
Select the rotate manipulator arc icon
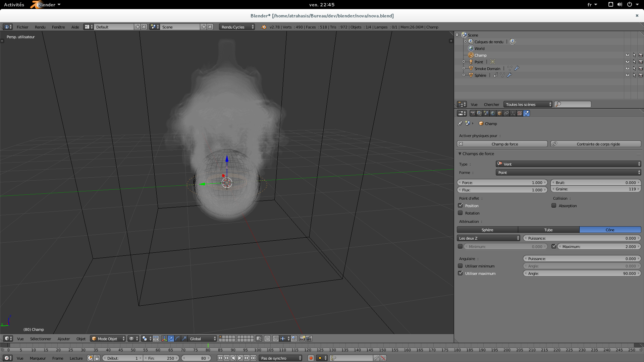[x=177, y=339]
